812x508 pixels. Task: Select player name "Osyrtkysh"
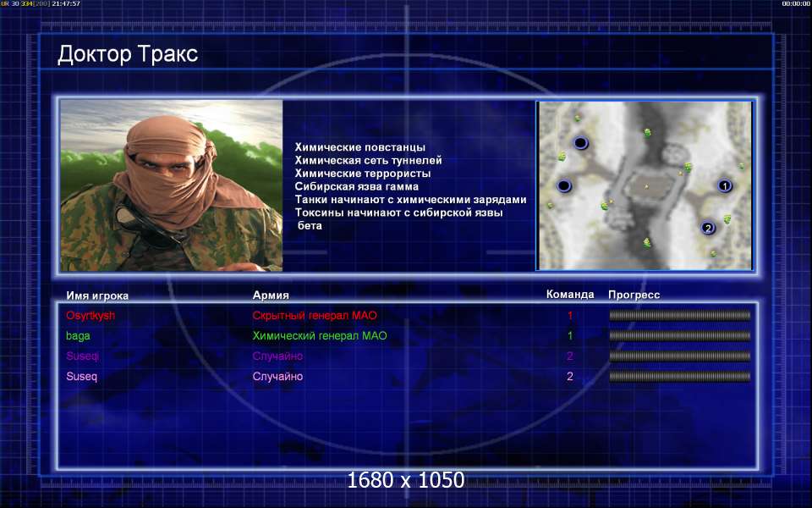tap(91, 316)
